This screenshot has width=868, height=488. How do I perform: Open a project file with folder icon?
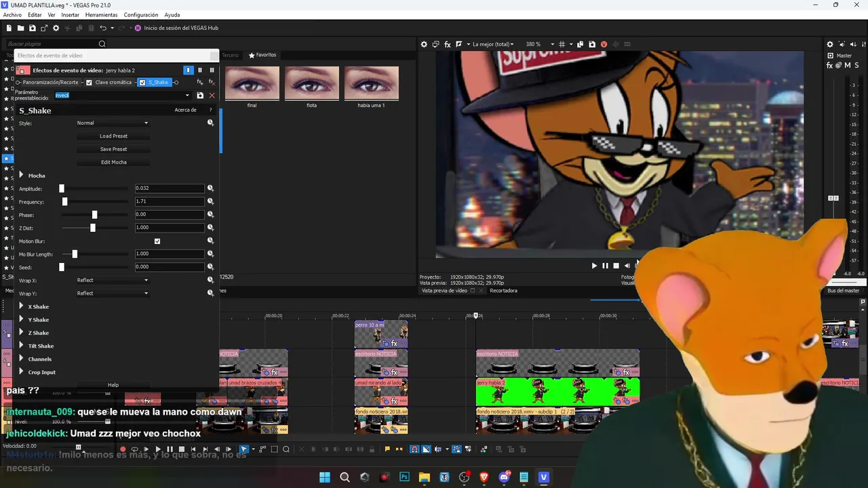coord(21,28)
